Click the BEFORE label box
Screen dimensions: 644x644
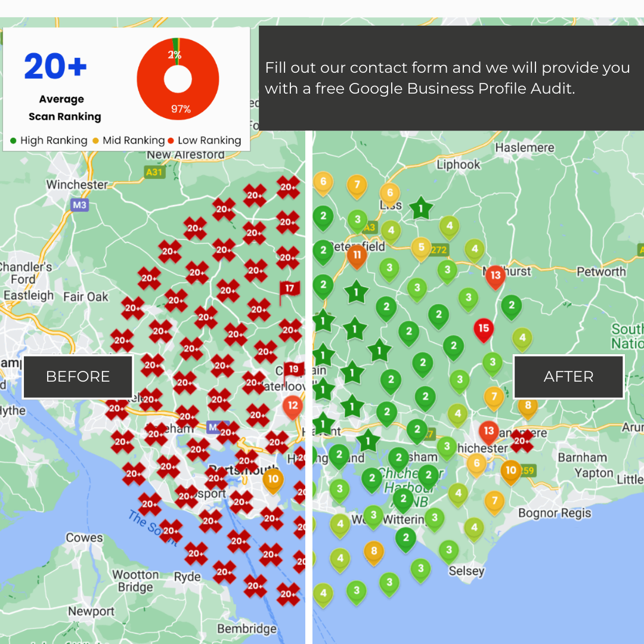click(78, 377)
